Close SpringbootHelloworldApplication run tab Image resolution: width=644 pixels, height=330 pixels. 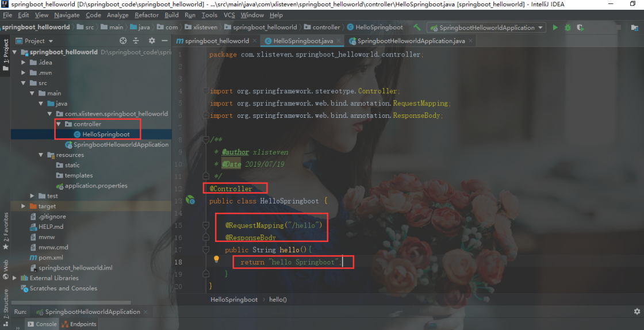145,312
